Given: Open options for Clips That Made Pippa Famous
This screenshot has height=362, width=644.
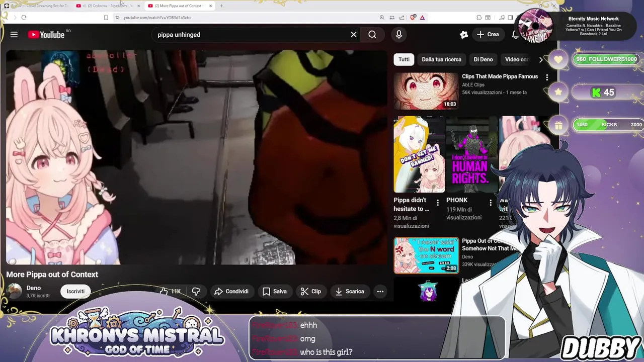Looking at the screenshot, I should click(x=547, y=77).
